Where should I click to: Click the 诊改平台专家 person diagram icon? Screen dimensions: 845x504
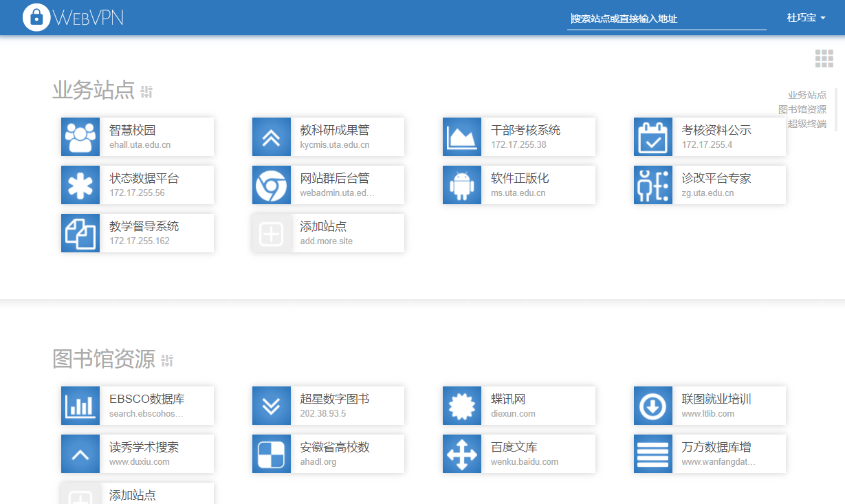(652, 185)
